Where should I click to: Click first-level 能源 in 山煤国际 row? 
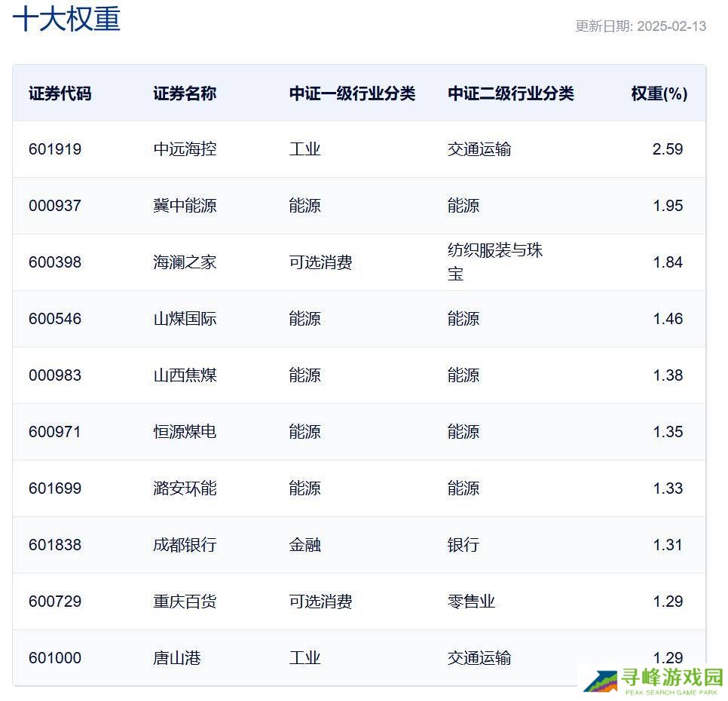[x=304, y=319]
